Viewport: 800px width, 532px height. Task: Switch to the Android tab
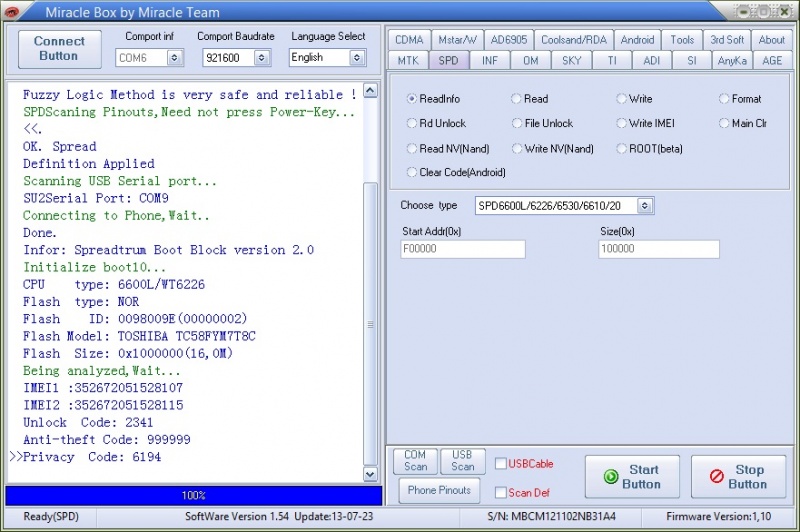(637, 40)
